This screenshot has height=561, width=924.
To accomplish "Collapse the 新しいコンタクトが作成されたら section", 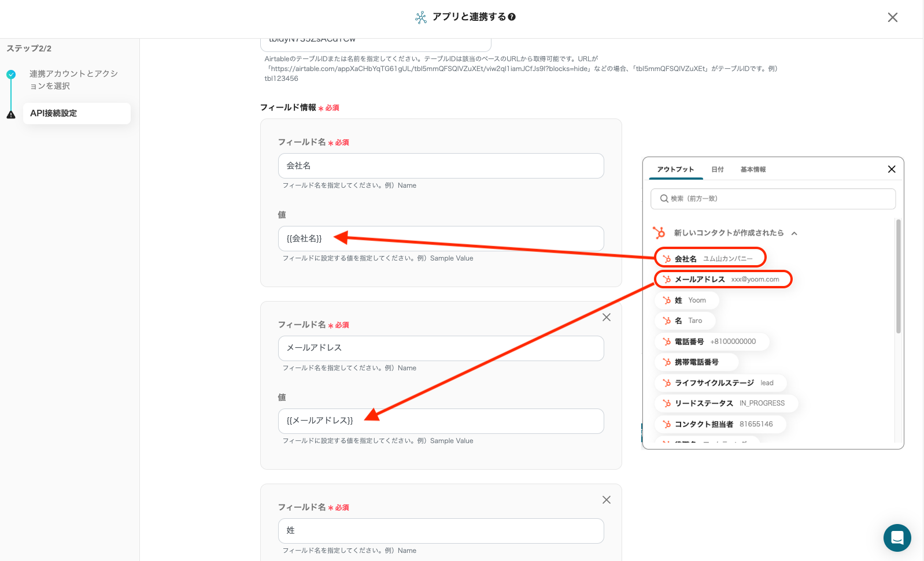I will point(794,233).
